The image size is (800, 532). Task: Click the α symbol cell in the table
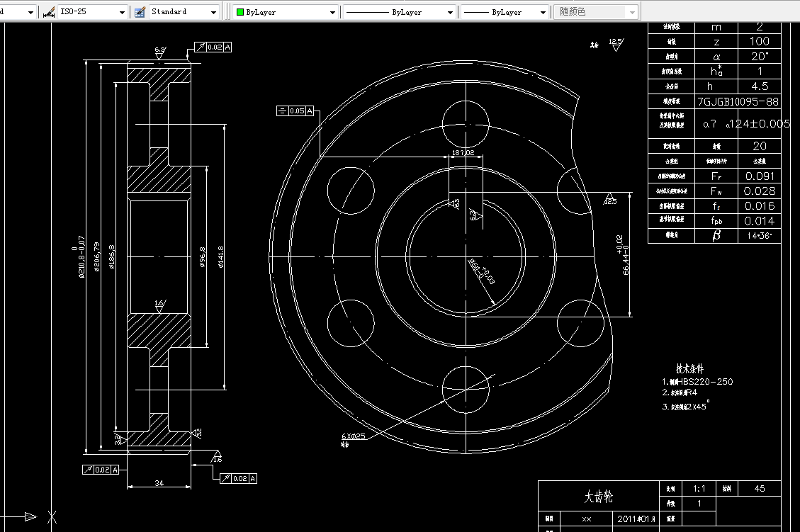[716, 56]
